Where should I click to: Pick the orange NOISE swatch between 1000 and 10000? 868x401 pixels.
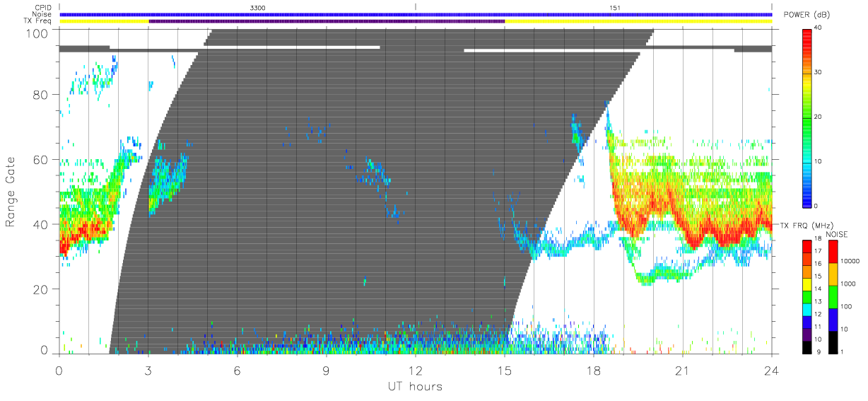tap(832, 274)
